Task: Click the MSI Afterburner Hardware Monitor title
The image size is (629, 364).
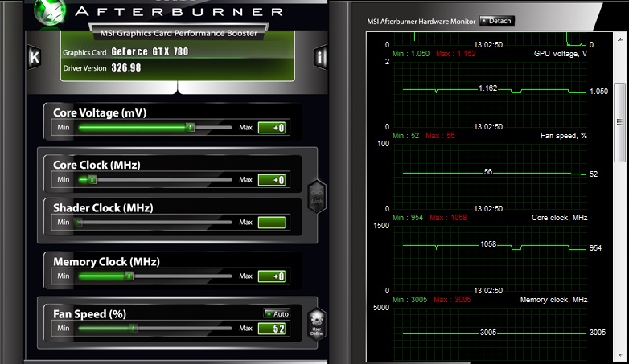Action: coord(421,22)
